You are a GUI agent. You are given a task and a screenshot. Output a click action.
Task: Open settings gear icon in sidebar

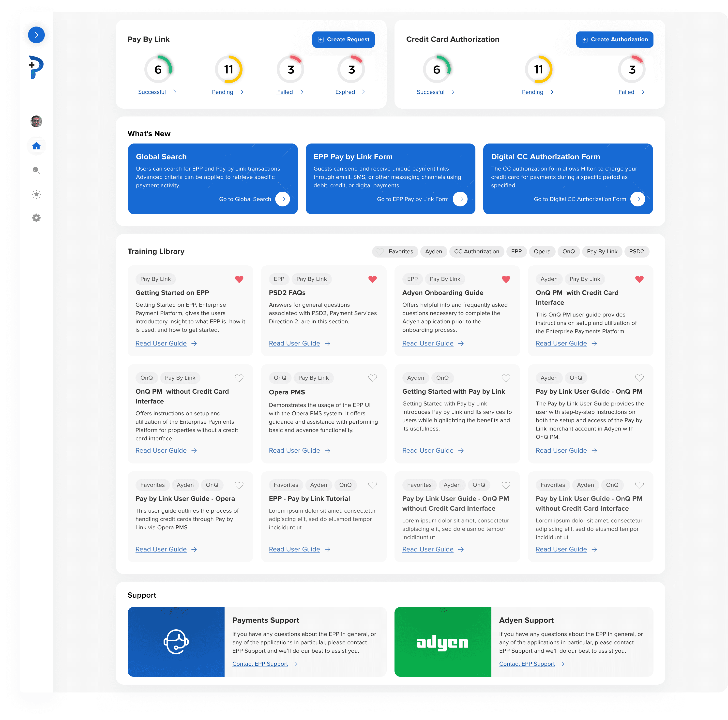(36, 218)
